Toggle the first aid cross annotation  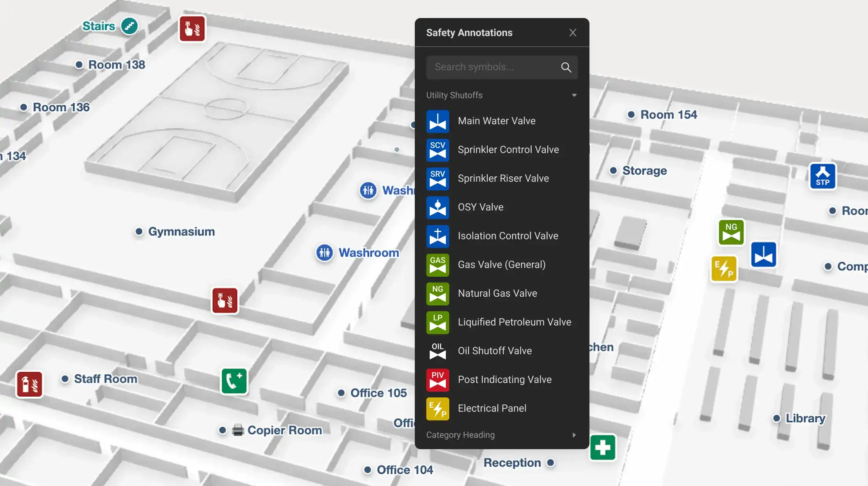tap(603, 447)
